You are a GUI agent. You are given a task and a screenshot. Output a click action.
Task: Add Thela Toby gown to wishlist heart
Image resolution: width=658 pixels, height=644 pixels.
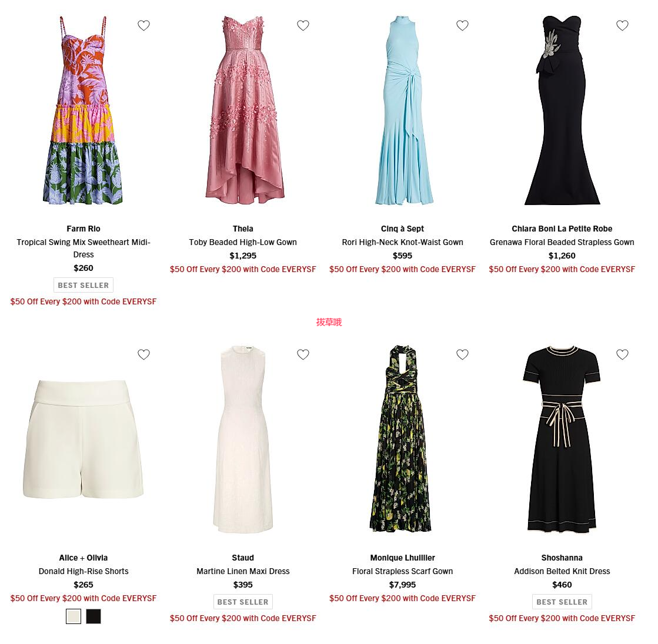303,26
